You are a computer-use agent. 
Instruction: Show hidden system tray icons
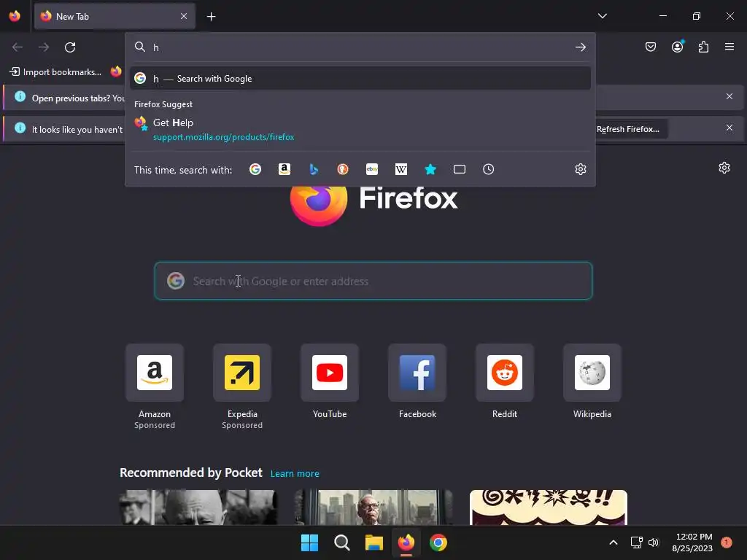[614, 542]
